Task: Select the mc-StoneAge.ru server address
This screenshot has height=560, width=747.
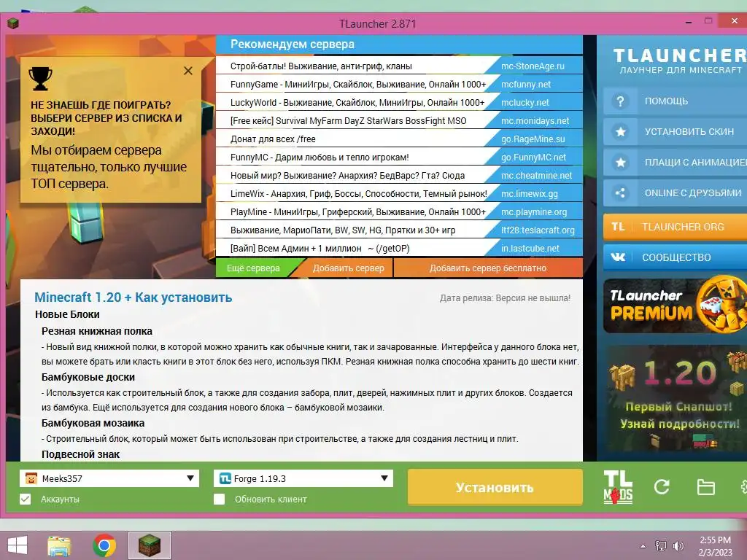Action: click(533, 66)
